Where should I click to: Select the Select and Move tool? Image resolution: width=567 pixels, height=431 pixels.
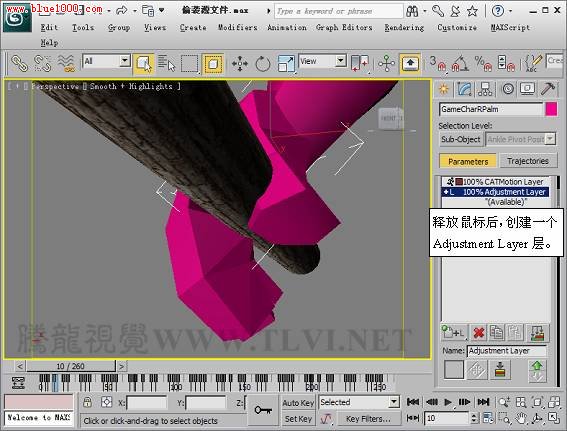(x=240, y=64)
